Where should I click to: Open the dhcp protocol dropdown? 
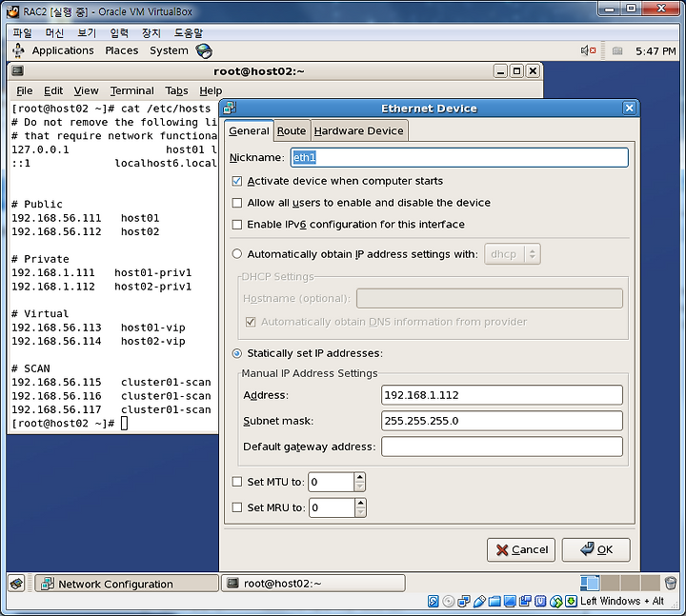click(513, 254)
